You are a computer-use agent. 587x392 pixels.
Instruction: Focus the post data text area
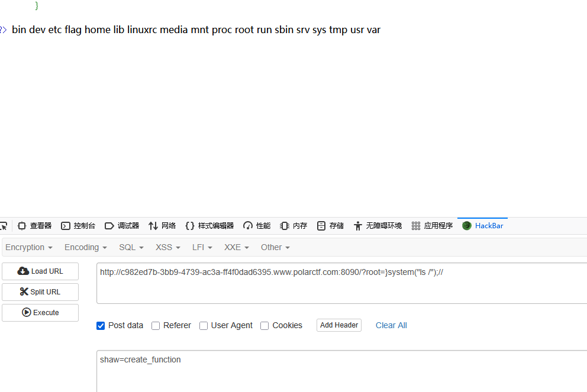[341, 371]
